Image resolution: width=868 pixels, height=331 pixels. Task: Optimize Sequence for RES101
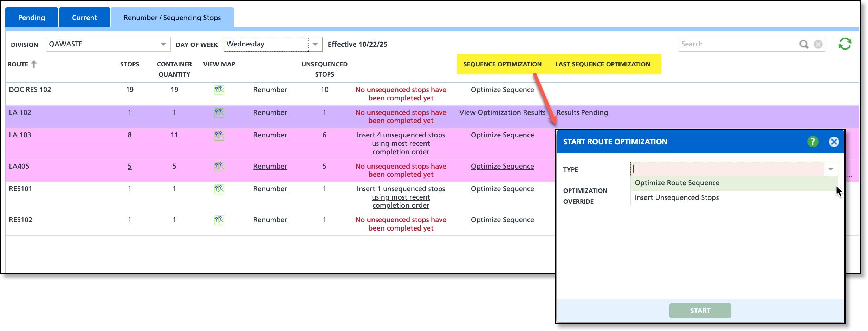(503, 189)
